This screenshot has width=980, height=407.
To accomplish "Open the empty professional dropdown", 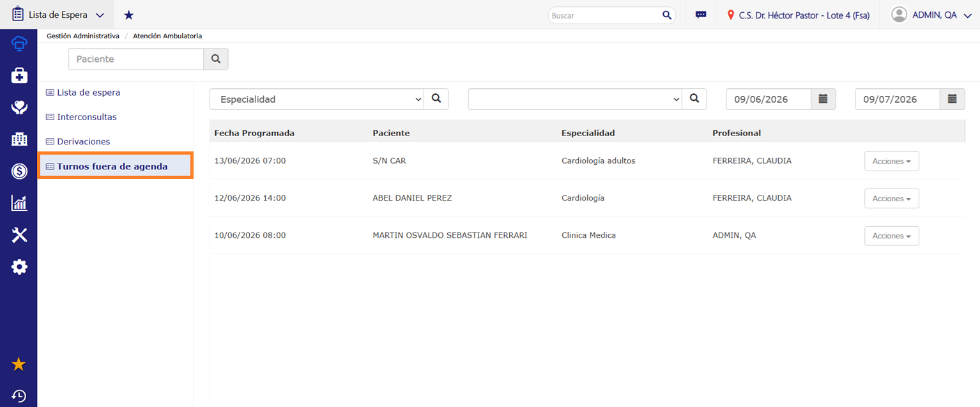I will 575,99.
